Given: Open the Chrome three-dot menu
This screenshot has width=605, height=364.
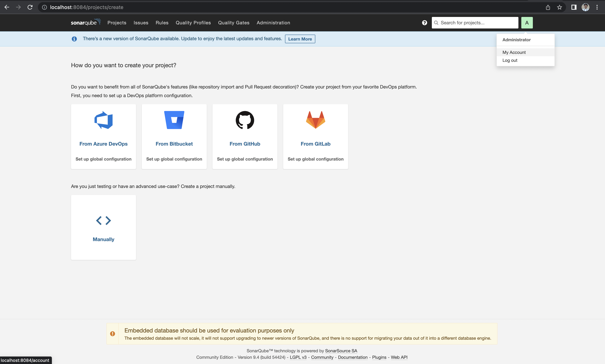Looking at the screenshot, I should click(x=597, y=7).
